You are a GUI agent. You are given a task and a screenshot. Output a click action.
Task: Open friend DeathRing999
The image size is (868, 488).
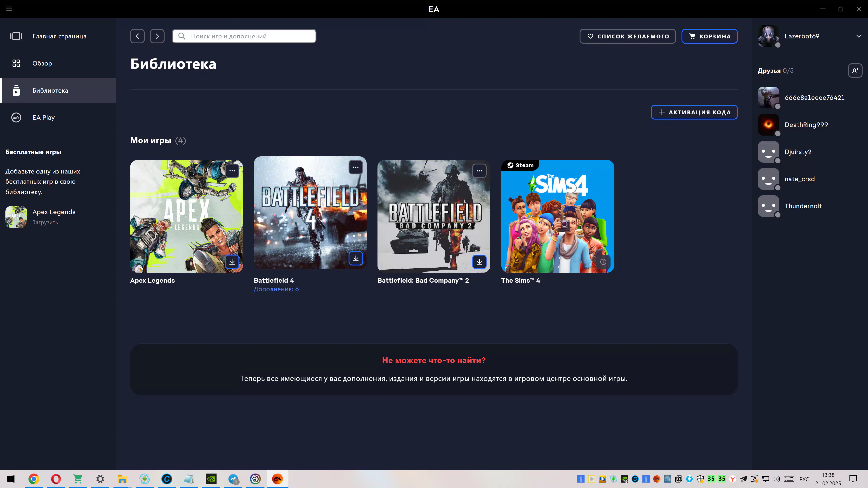click(x=810, y=125)
